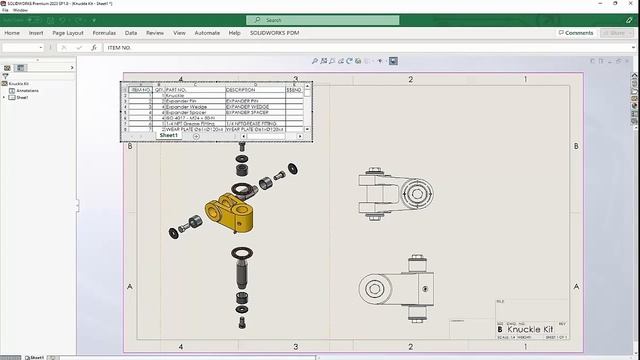Image resolution: width=640 pixels, height=360 pixels.
Task: Switch to the Data ribbon tab
Action: pos(131,33)
